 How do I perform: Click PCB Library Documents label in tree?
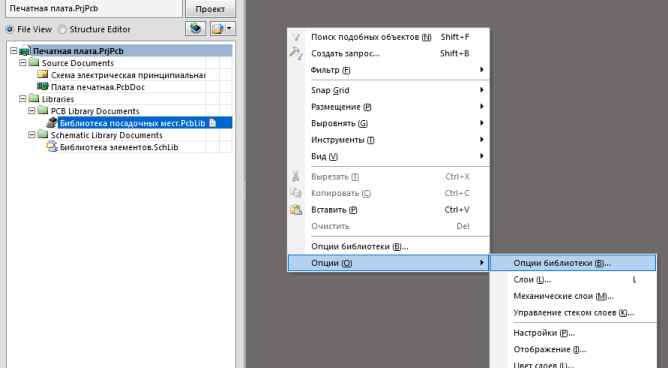pyautogui.click(x=95, y=111)
